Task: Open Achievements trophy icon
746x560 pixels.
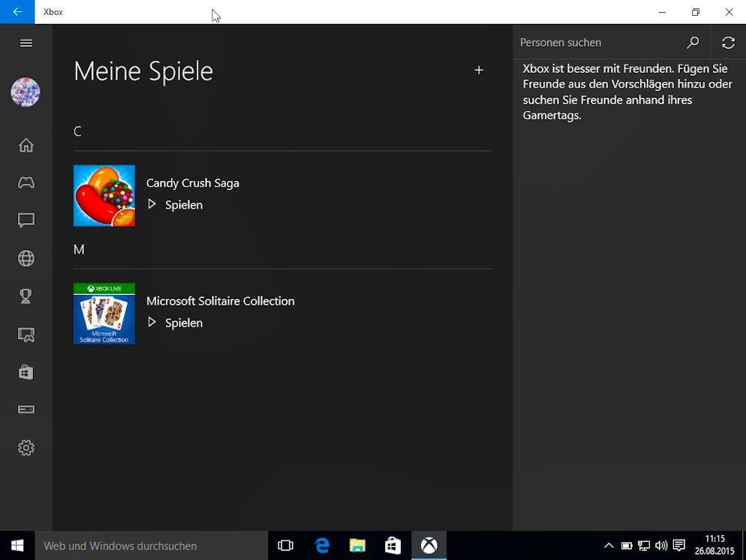Action: (x=26, y=297)
